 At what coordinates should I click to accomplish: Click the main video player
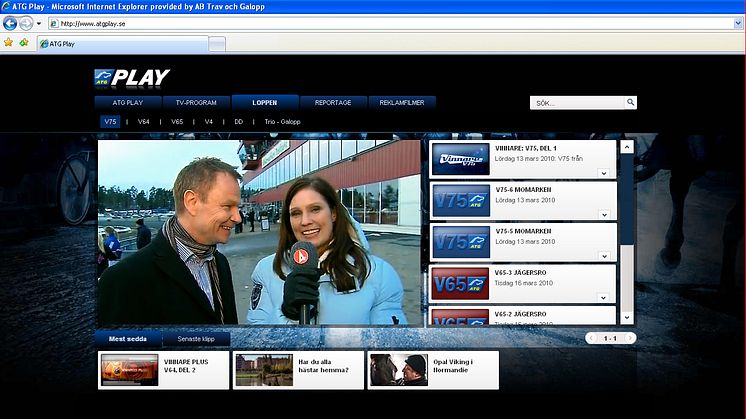pyautogui.click(x=259, y=233)
